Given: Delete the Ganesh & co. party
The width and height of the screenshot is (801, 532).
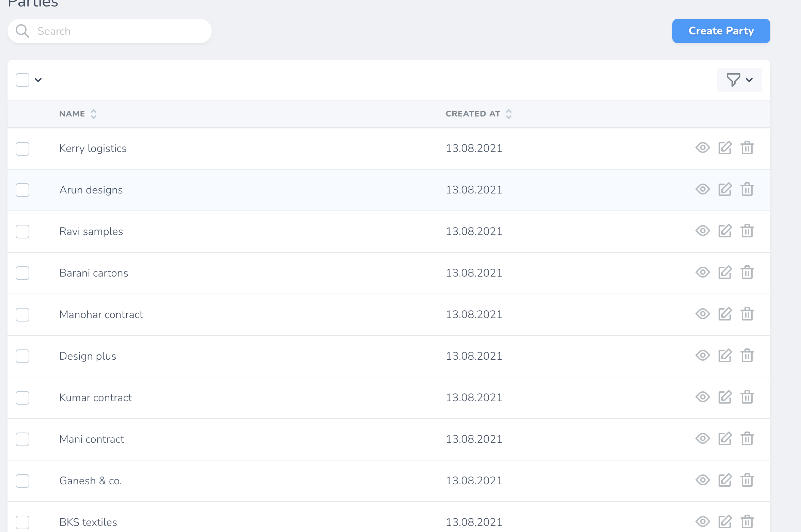Looking at the screenshot, I should (747, 480).
